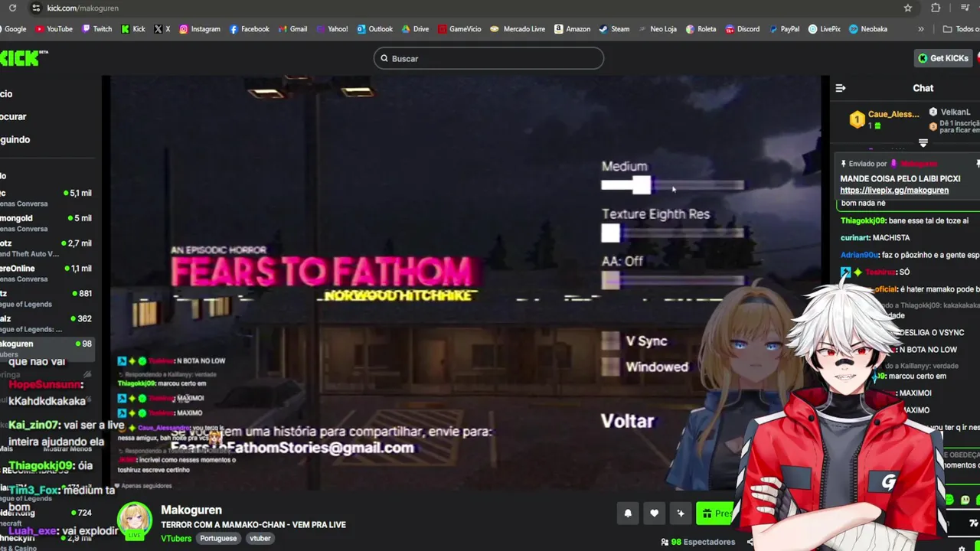Toggle the Windowed checkbox in game settings
This screenshot has width=980, height=551.
point(610,367)
